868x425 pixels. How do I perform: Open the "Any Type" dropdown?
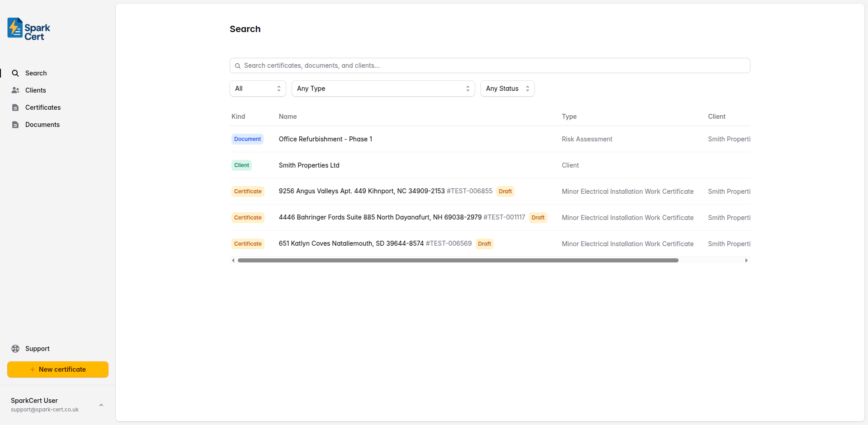point(383,88)
